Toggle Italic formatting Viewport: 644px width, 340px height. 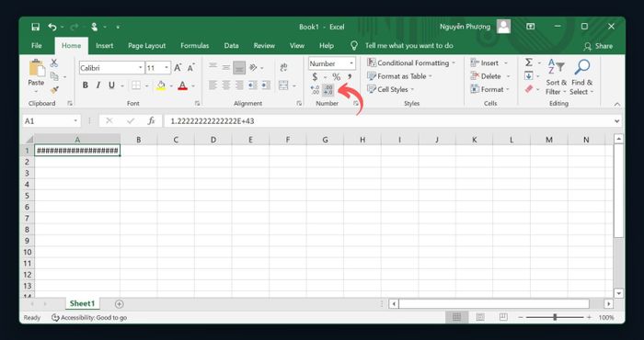[x=98, y=85]
